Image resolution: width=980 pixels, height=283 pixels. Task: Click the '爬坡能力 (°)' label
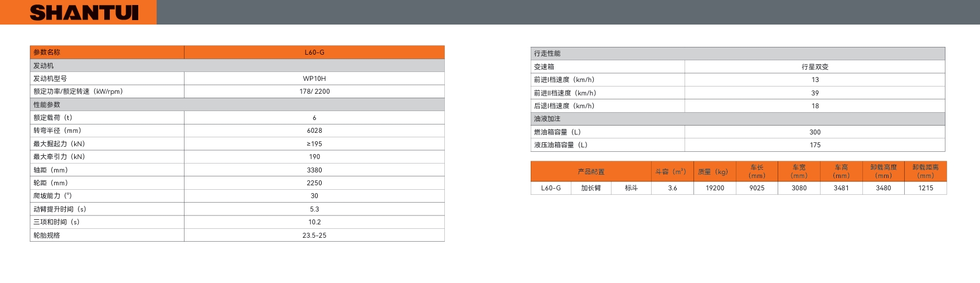click(x=53, y=196)
